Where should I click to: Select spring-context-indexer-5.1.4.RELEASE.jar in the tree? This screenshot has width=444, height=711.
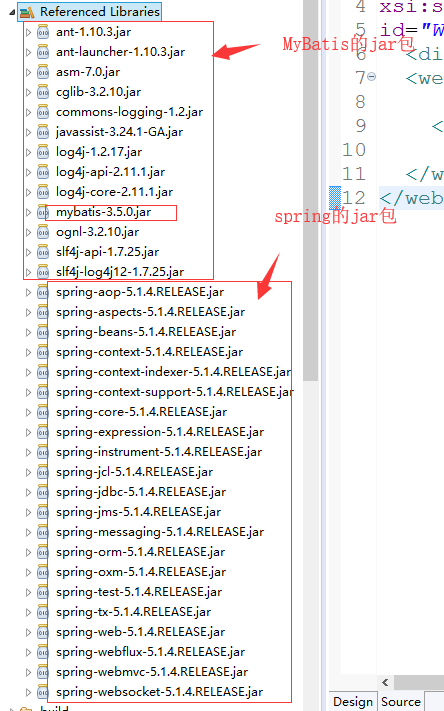pos(174,372)
